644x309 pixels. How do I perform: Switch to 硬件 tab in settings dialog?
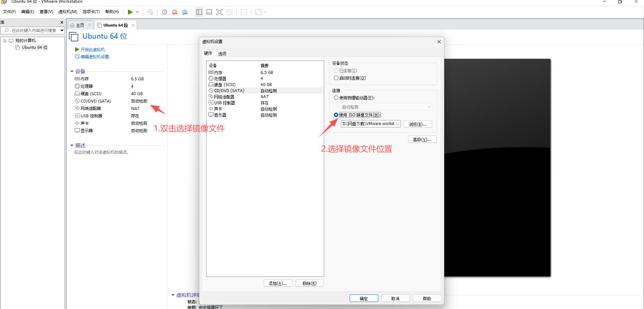[x=208, y=53]
